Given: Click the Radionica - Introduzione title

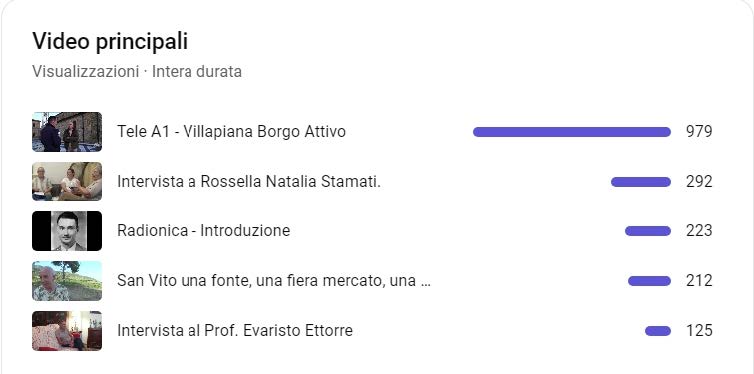Looking at the screenshot, I should click(203, 231).
